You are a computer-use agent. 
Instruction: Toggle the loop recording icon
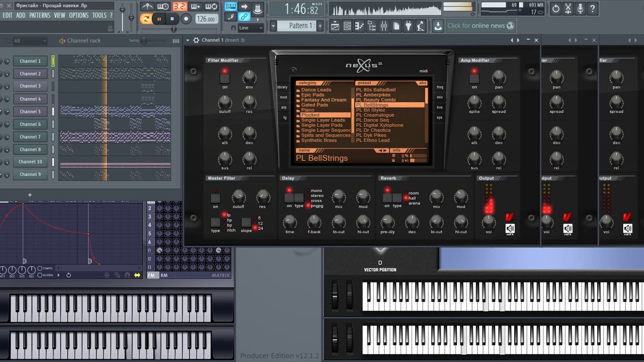tap(211, 7)
